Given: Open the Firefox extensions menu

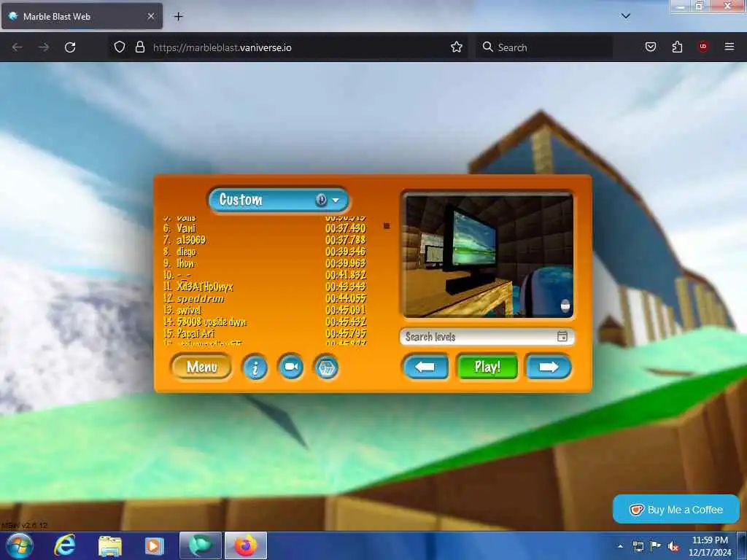Looking at the screenshot, I should (x=677, y=47).
